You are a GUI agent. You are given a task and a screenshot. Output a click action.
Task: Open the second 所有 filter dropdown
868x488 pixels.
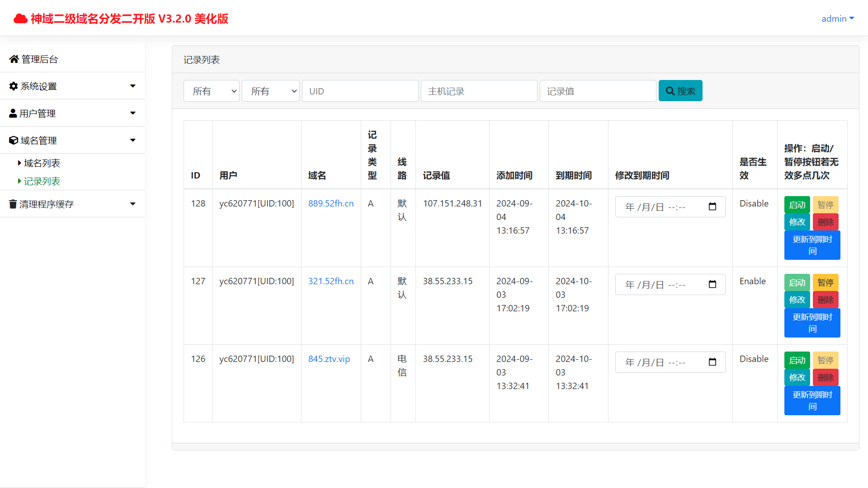tap(270, 91)
